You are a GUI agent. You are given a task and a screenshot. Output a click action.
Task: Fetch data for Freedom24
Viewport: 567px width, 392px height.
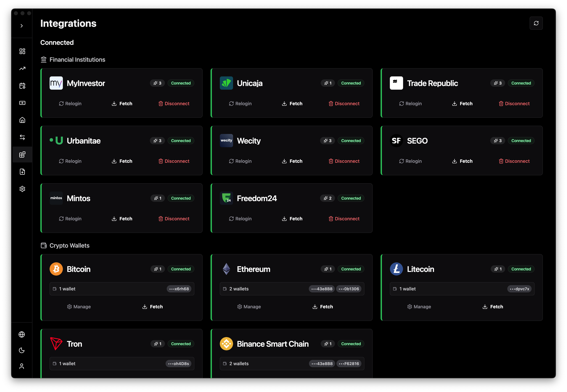point(292,219)
